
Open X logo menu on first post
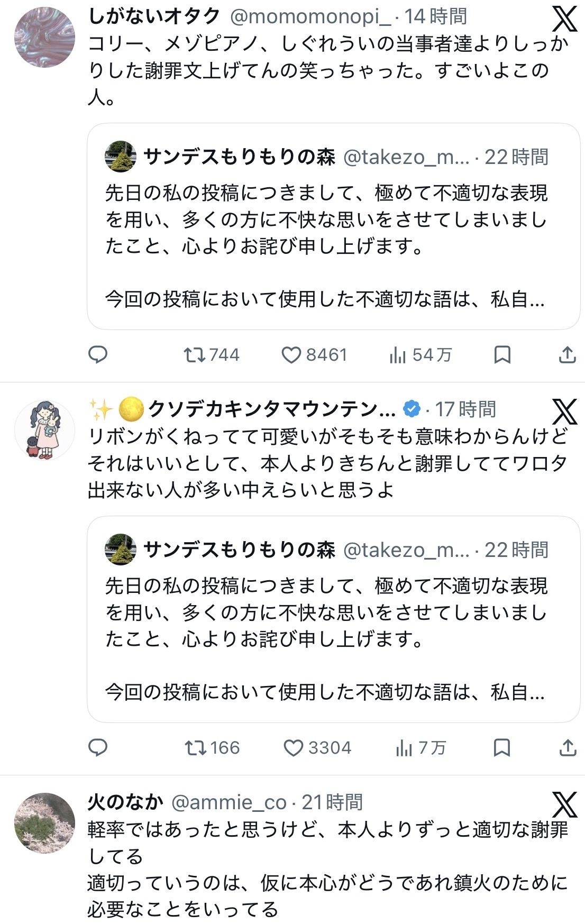click(x=564, y=19)
